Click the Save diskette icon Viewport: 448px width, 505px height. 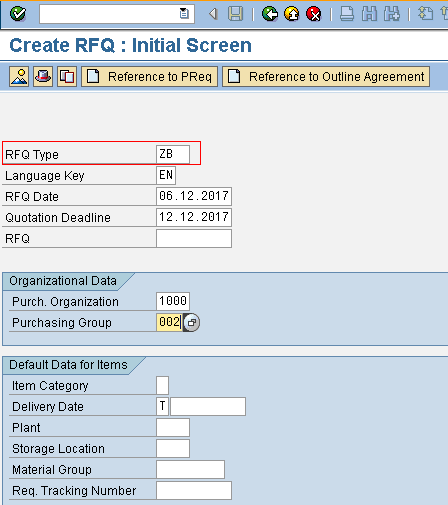click(235, 14)
